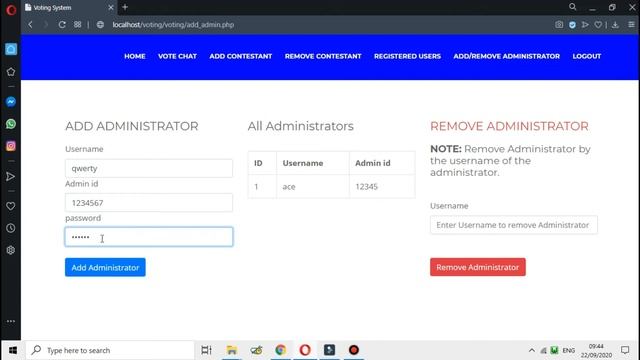Image resolution: width=640 pixels, height=360 pixels.
Task: Go back with the browser back arrow
Action: (30, 24)
